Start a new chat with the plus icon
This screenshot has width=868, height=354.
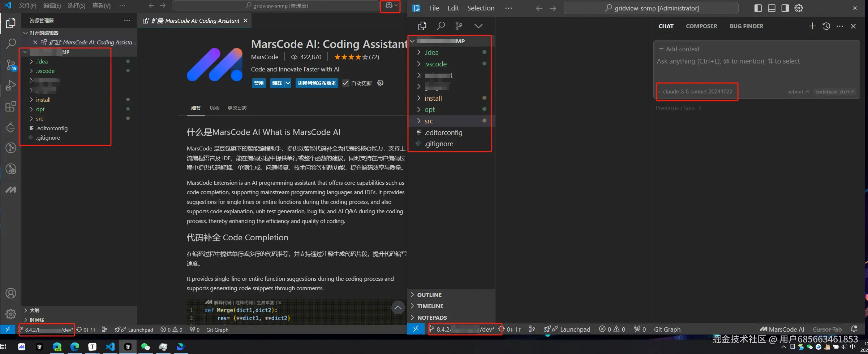click(812, 26)
